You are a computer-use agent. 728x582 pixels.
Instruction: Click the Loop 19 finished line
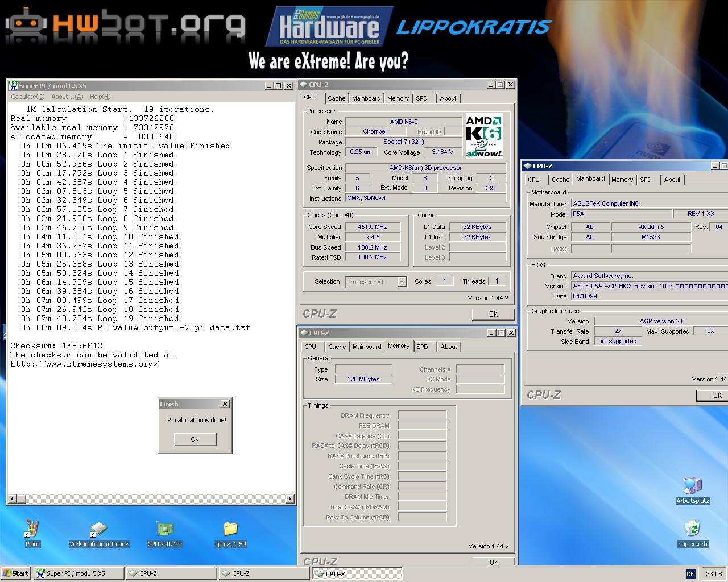(x=100, y=318)
